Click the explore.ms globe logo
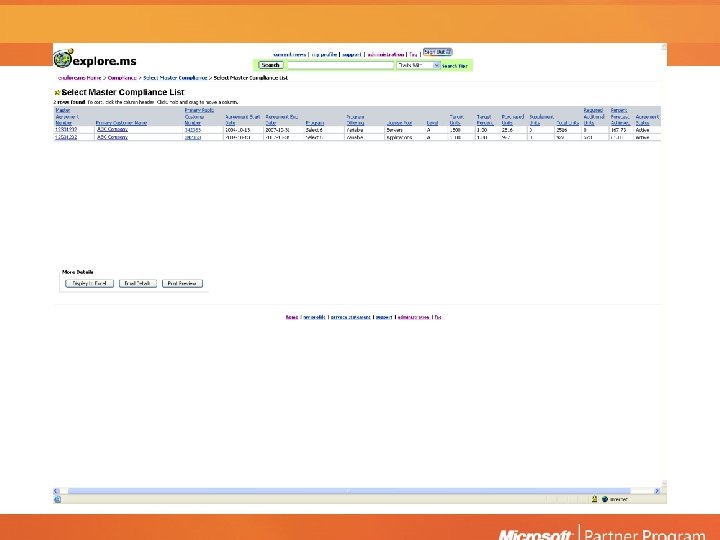The width and height of the screenshot is (720, 540). pos(63,58)
